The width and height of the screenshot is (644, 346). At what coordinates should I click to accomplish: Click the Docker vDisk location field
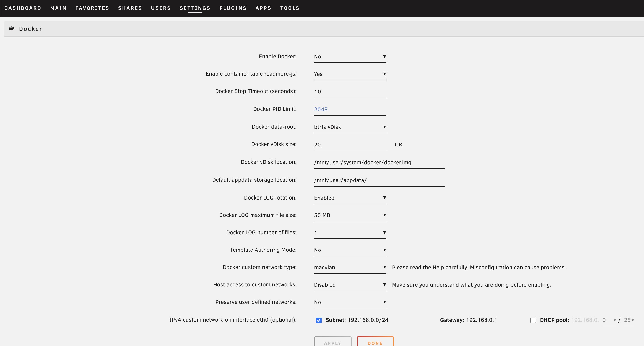coord(379,163)
